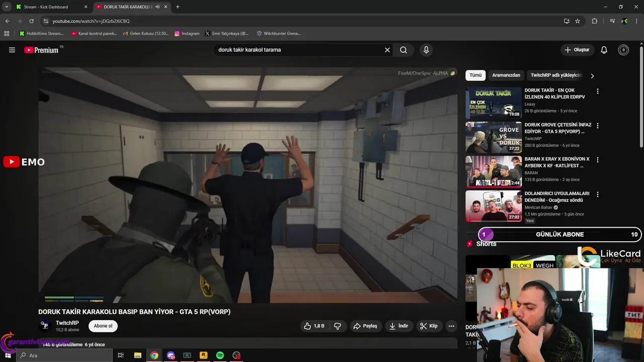The image size is (644, 362).
Task: Click the Klip button
Action: point(429,326)
